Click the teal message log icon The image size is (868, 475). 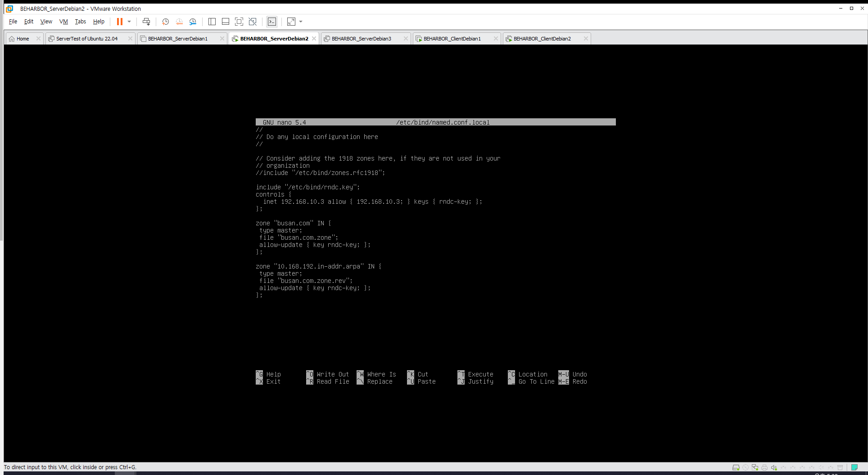pos(854,467)
